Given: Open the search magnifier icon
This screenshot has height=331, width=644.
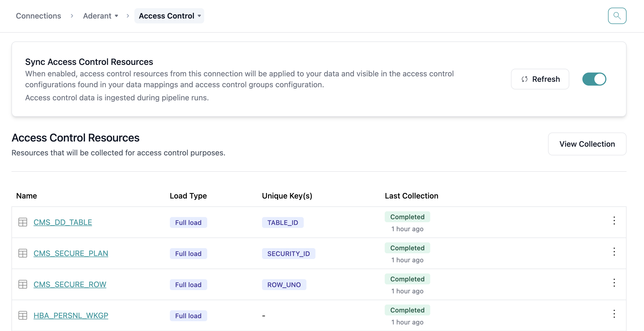Looking at the screenshot, I should click(x=617, y=16).
